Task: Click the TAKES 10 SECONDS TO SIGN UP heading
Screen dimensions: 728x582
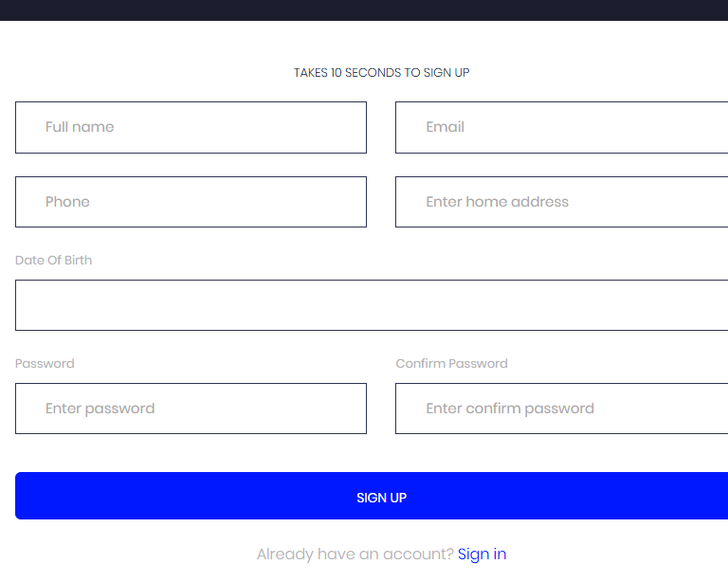Action: (381, 73)
